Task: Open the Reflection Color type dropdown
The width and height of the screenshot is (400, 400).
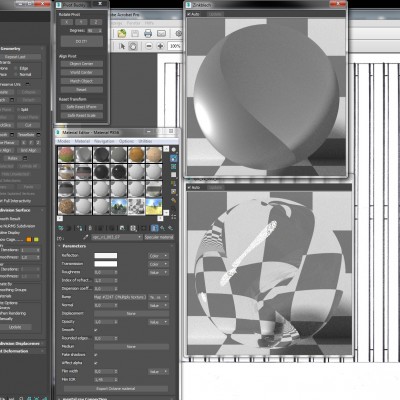Action: click(x=158, y=256)
